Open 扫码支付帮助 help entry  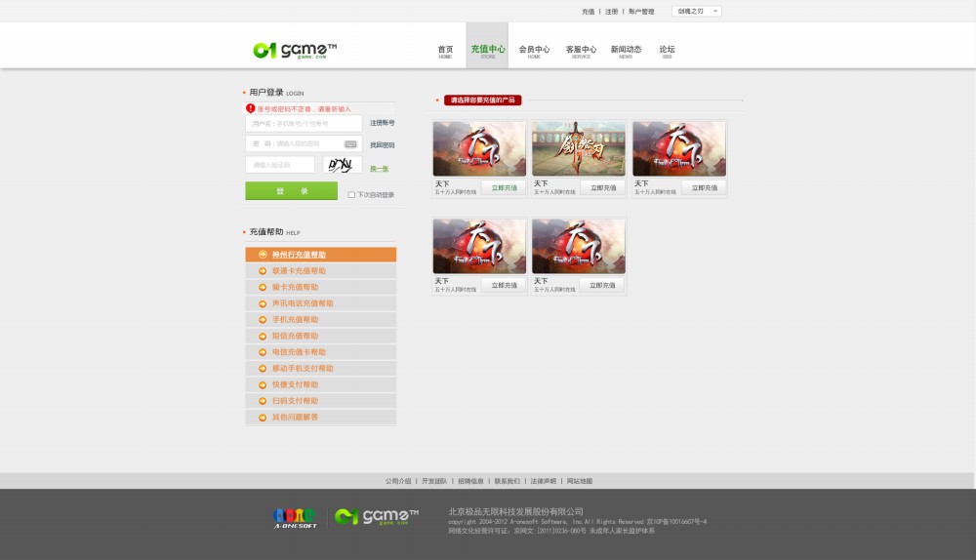coord(320,401)
